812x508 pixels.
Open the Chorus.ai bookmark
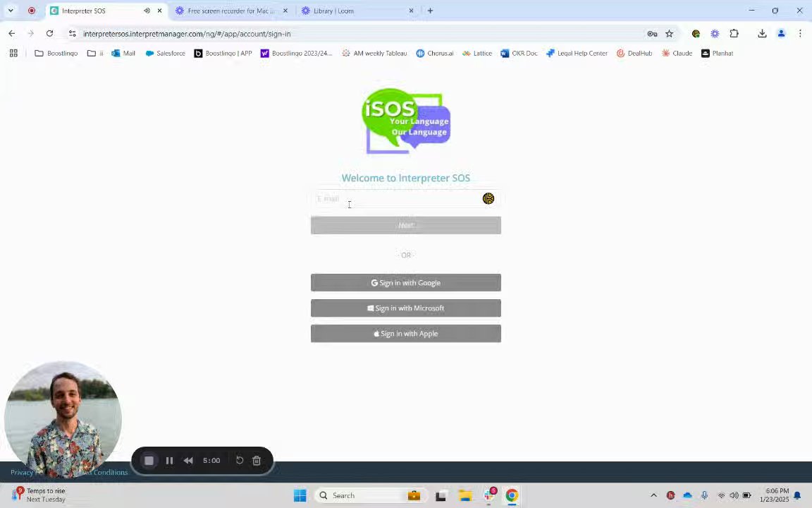click(435, 53)
